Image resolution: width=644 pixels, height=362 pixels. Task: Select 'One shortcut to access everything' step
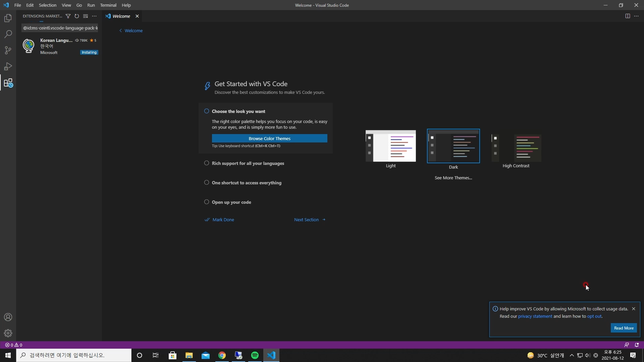(247, 183)
